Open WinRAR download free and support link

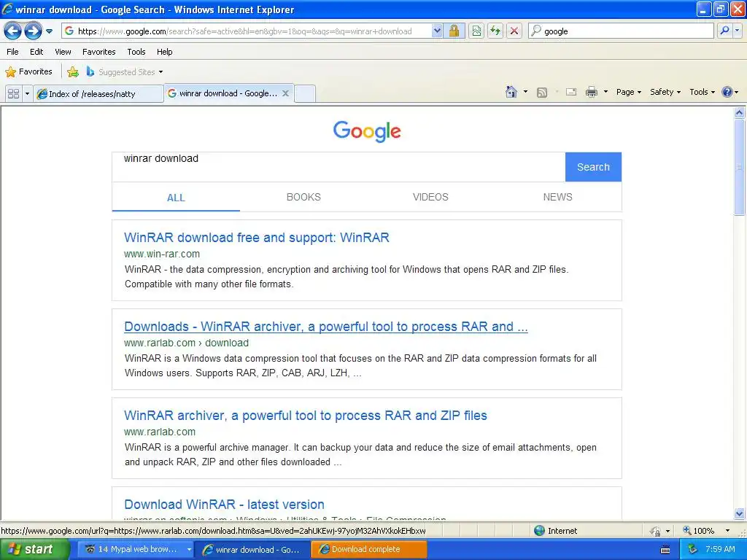pos(257,238)
